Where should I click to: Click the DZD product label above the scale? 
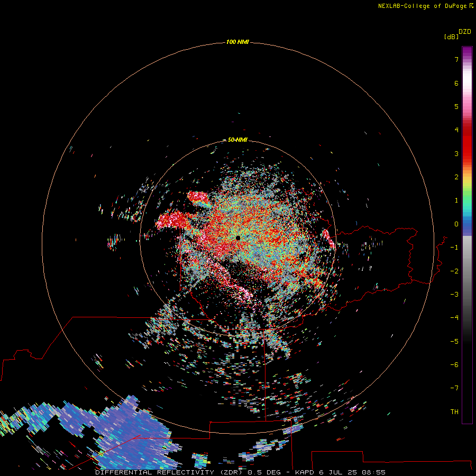(465, 32)
